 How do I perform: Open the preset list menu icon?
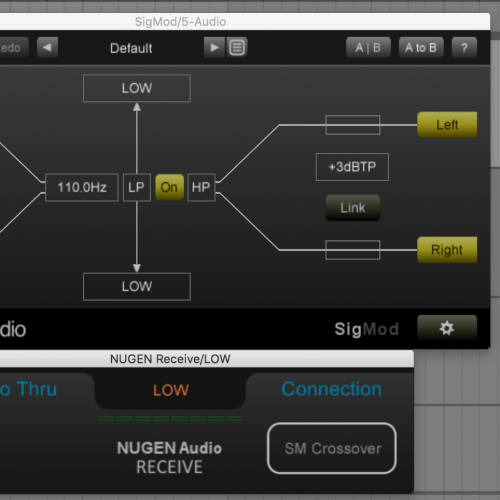pyautogui.click(x=237, y=47)
